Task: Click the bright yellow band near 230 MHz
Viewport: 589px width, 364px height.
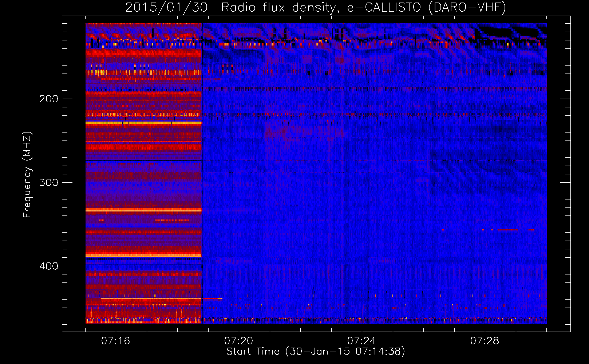Action: point(143,123)
